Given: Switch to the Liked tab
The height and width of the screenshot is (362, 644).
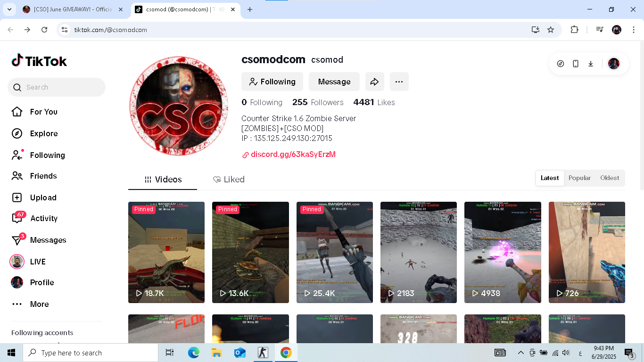Looking at the screenshot, I should coord(229,180).
